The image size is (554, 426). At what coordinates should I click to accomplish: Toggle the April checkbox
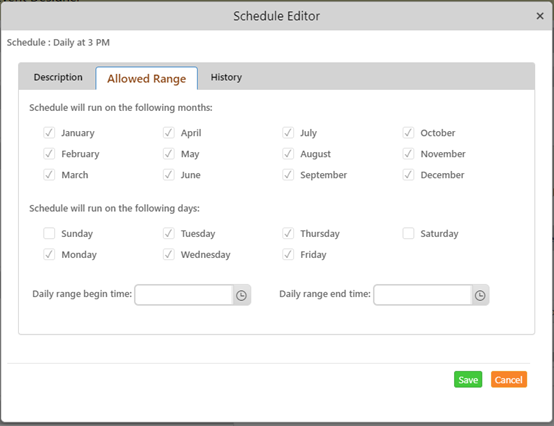[169, 133]
